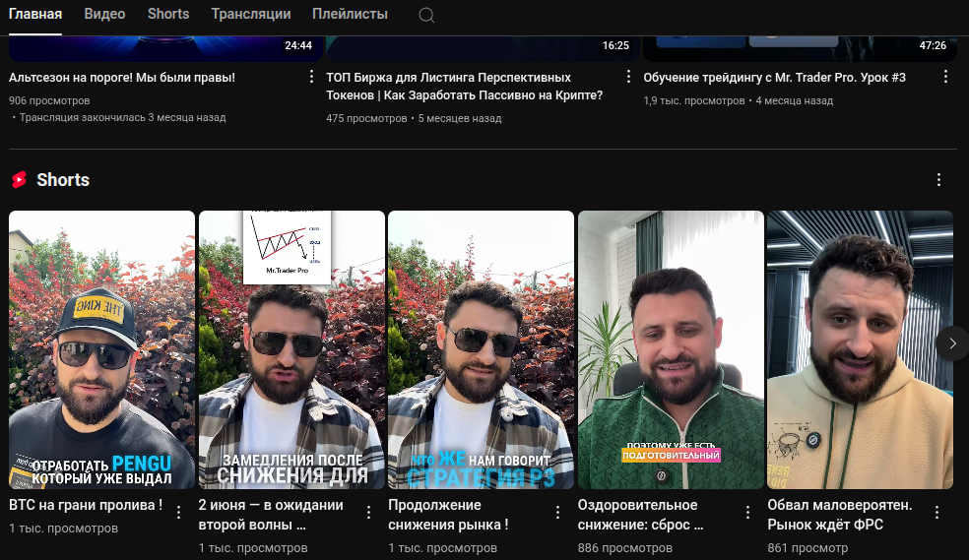Show next Shorts with right arrow

coord(952,343)
